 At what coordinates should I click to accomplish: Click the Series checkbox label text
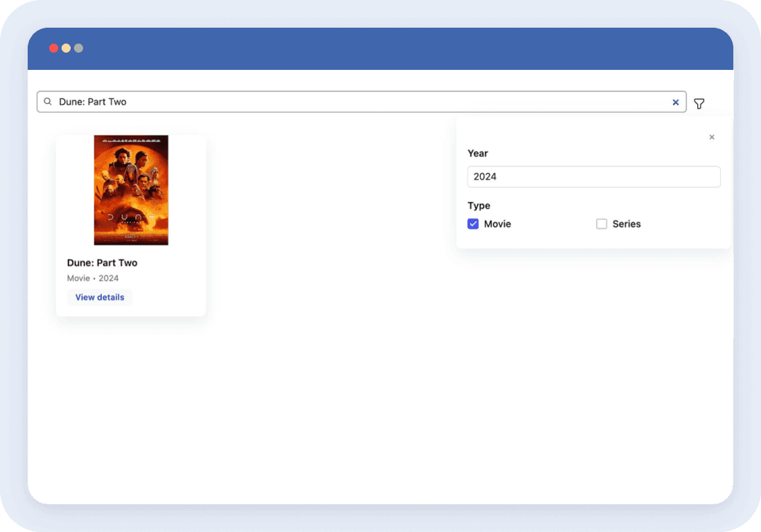click(x=627, y=224)
